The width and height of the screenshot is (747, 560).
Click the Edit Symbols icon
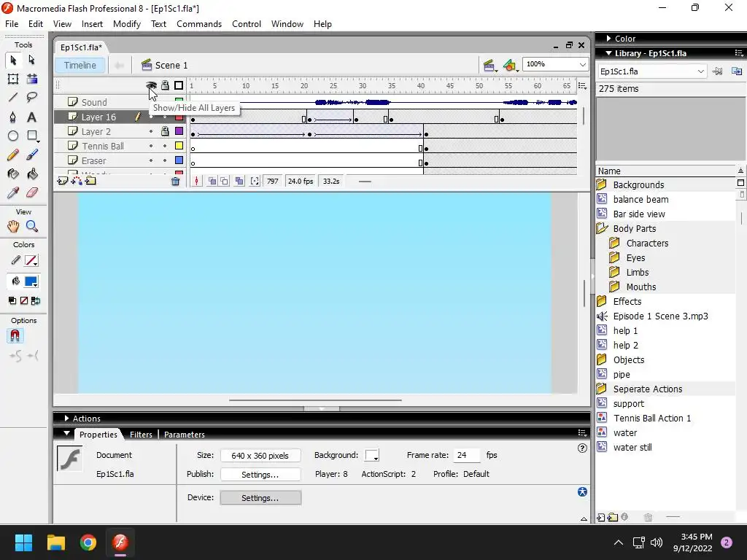[510, 65]
